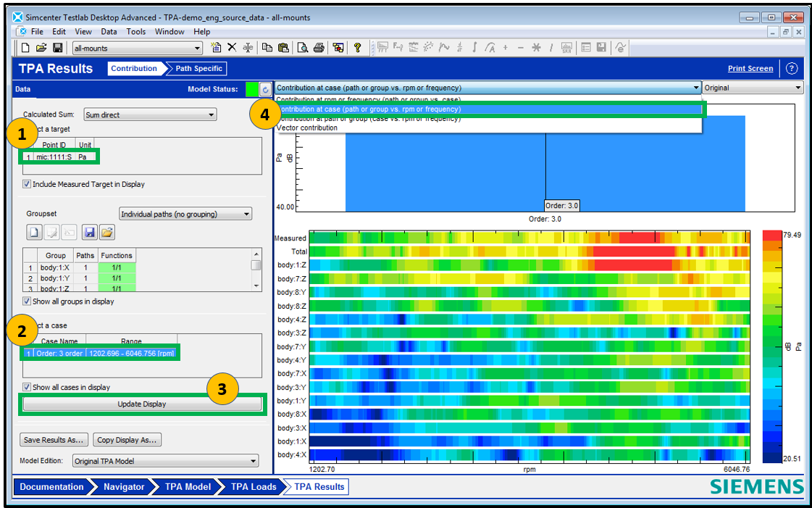
Task: Click the new groupset blank page icon
Action: (x=34, y=232)
